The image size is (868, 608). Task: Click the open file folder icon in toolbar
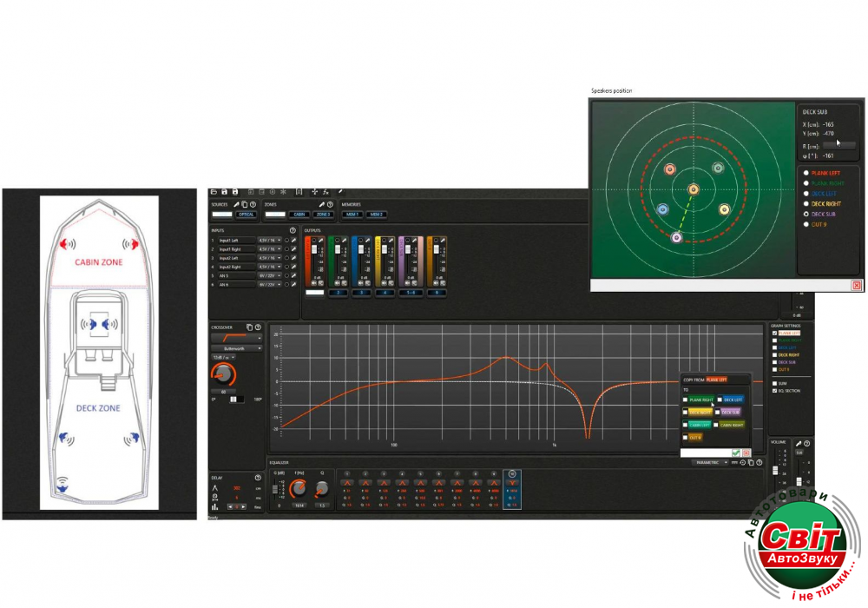click(x=214, y=191)
